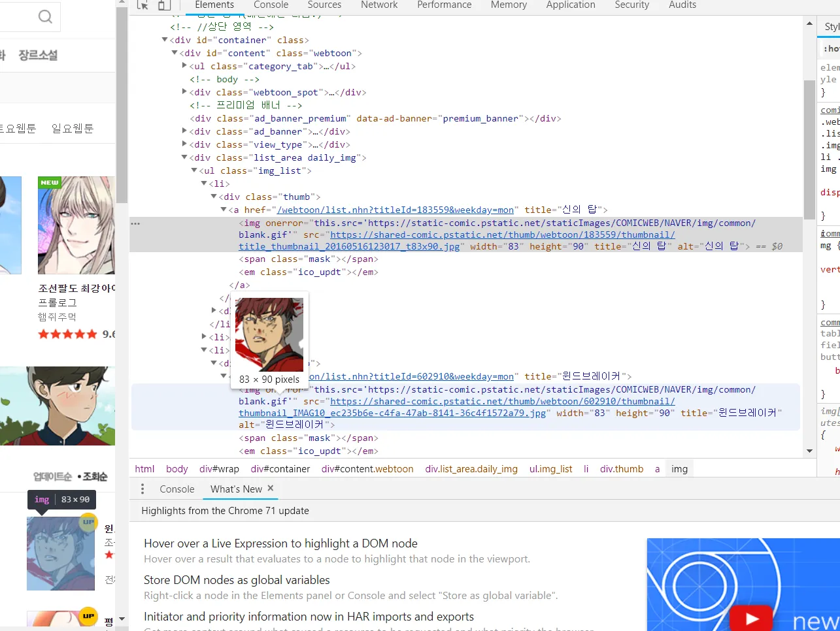Collapse the div#container node

tap(165, 40)
